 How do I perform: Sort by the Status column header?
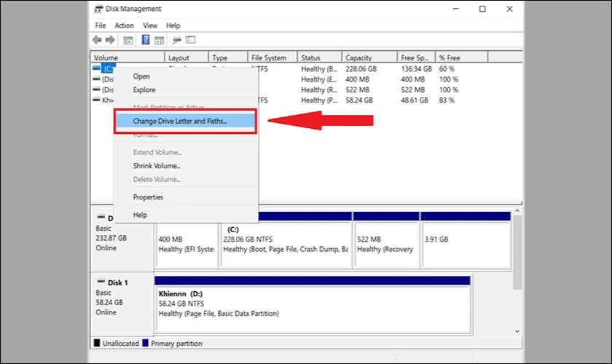[x=319, y=58]
